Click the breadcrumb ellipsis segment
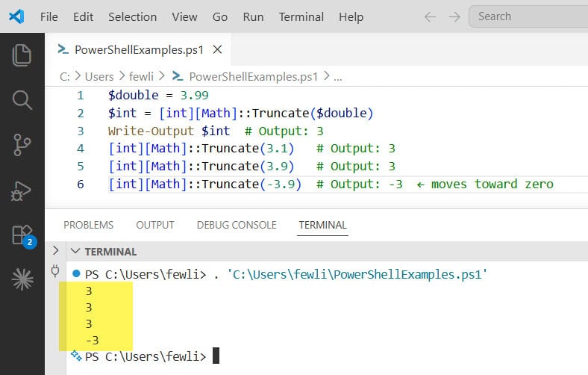 tap(338, 78)
